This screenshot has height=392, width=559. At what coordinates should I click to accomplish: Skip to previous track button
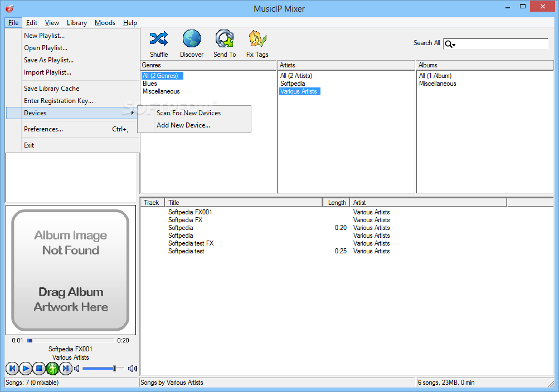[12, 368]
